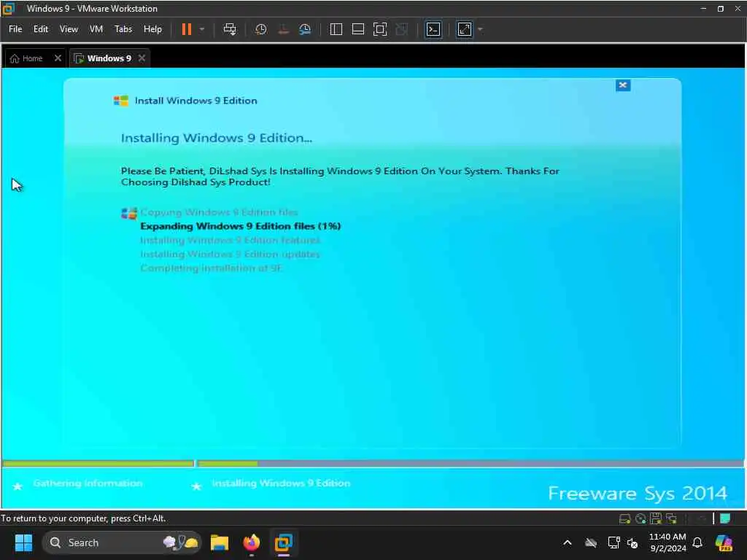Open the VM menu
This screenshot has width=747, height=560.
click(96, 29)
